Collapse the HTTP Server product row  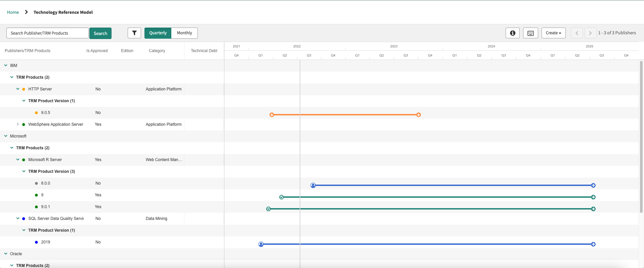pyautogui.click(x=18, y=89)
